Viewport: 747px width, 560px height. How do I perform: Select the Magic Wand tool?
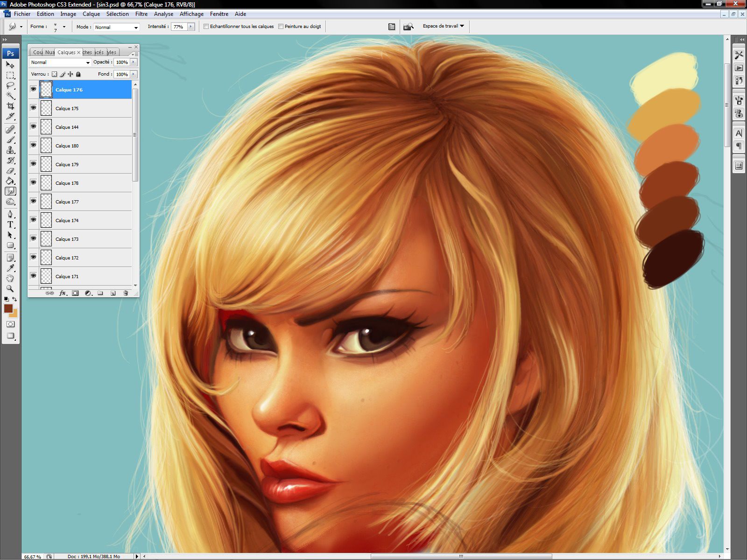coord(10,96)
